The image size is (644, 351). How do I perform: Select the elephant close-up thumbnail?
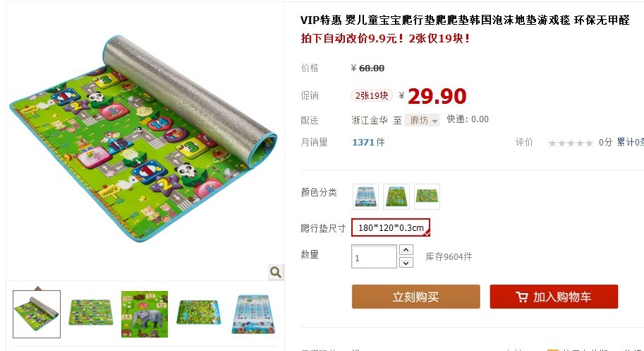tap(145, 314)
